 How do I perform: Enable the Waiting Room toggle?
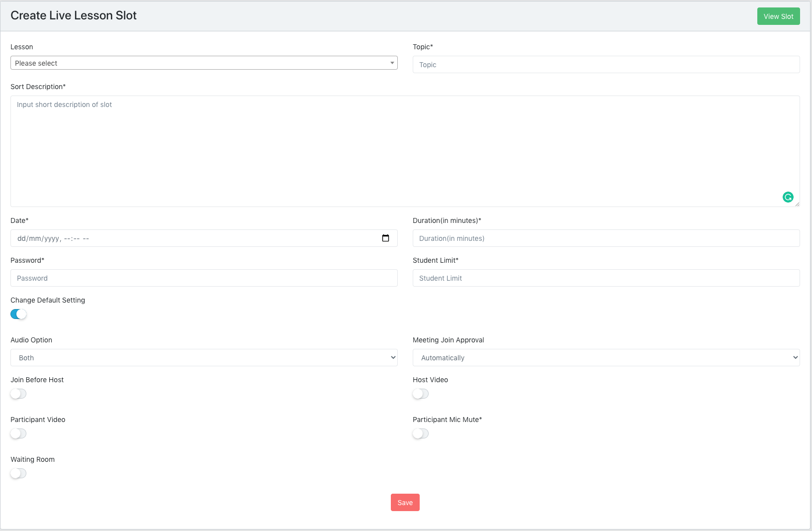18,473
